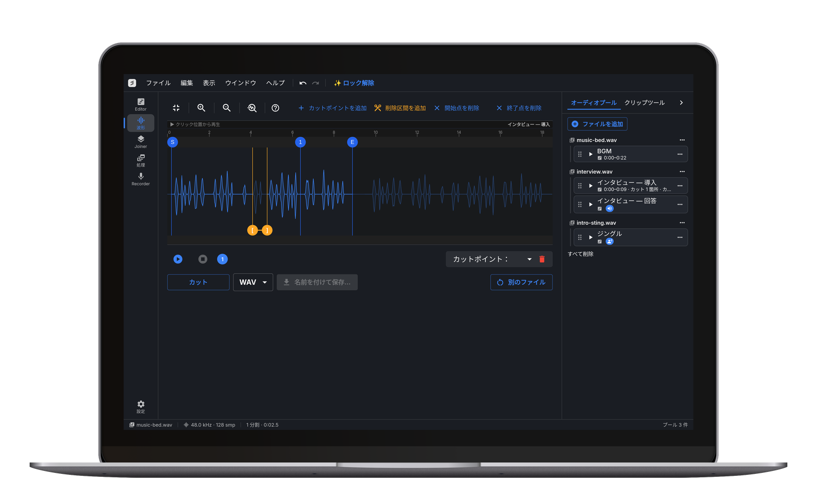Click the redo arrow icon
The image size is (817, 504).
(x=316, y=83)
